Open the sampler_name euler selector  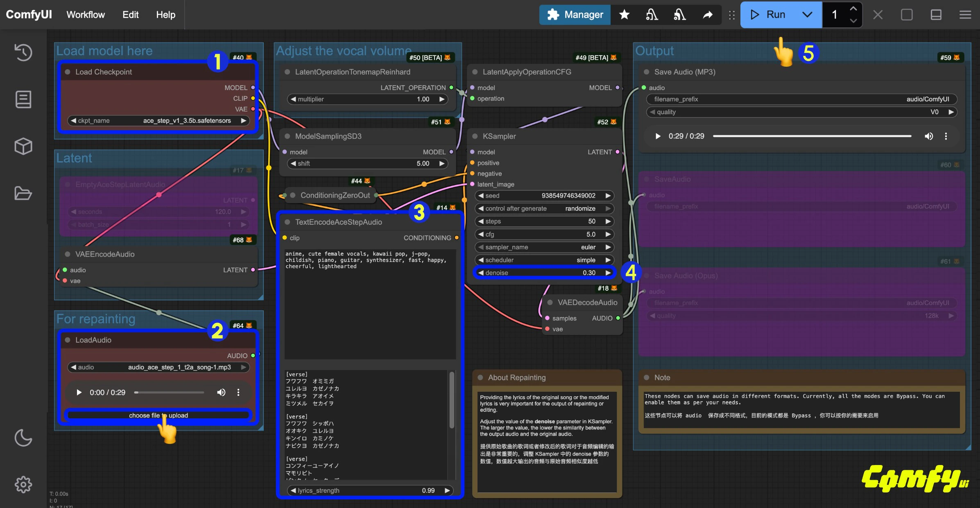click(x=545, y=247)
